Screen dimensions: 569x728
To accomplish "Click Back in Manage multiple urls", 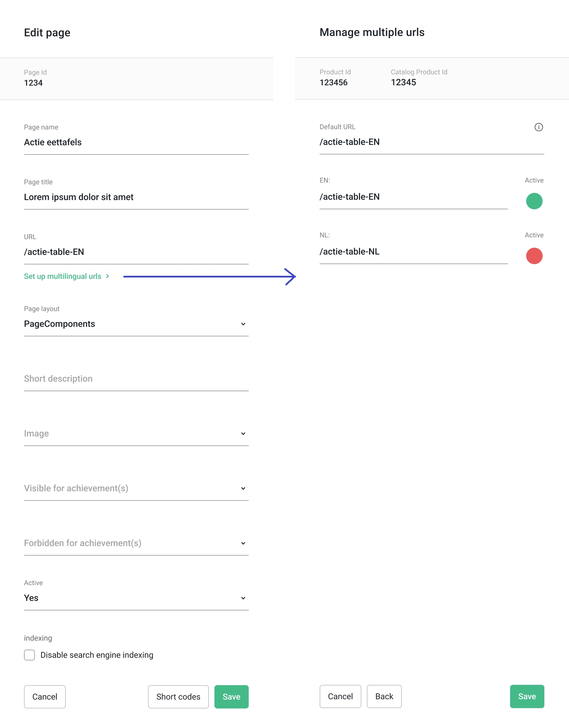I will tap(384, 696).
